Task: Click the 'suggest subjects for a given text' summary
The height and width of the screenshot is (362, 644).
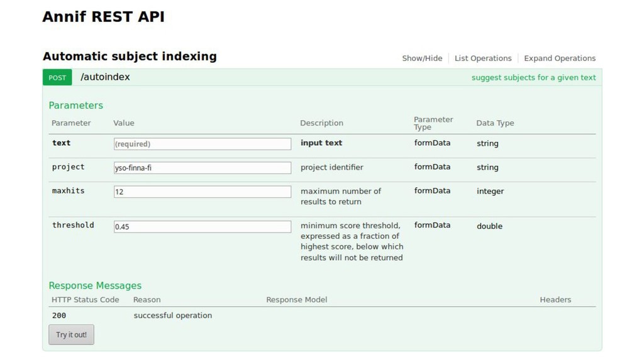Action: [x=533, y=78]
